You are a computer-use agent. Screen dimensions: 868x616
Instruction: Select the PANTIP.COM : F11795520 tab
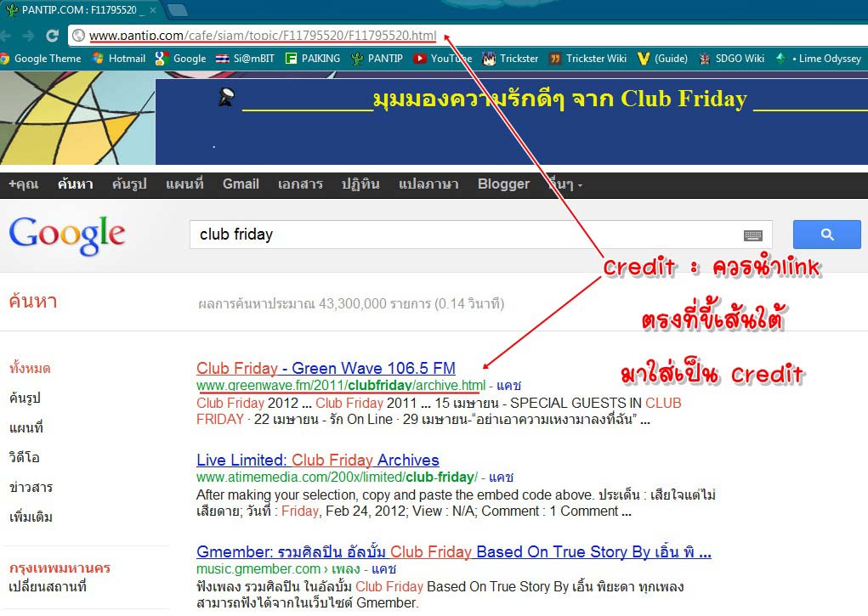click(x=81, y=10)
